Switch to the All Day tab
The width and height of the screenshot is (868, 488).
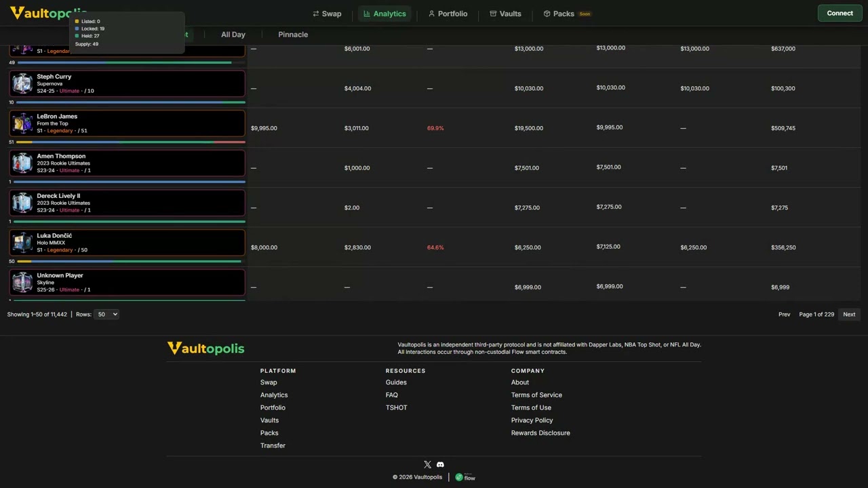click(233, 35)
